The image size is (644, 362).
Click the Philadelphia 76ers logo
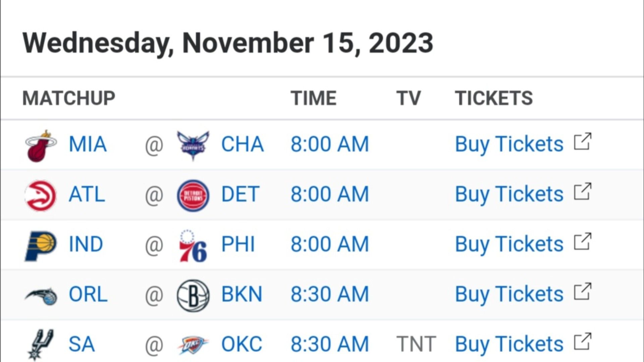(x=193, y=246)
